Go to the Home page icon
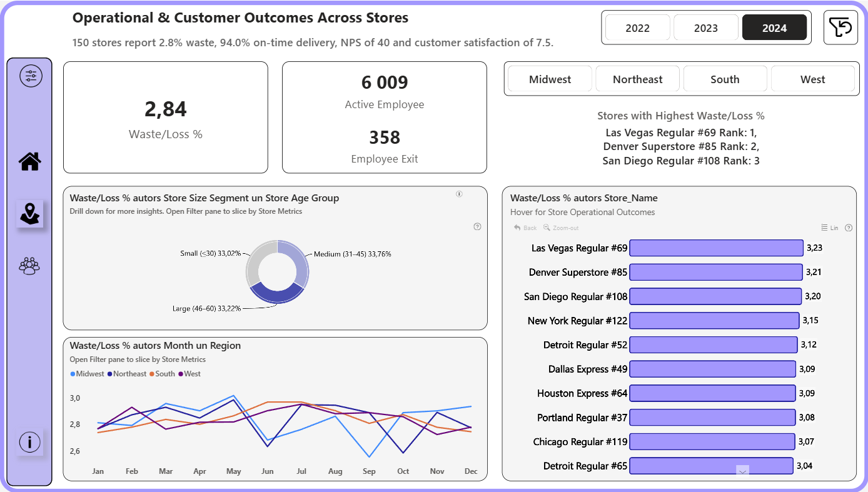Screen dimensions: 868x492 pyautogui.click(x=30, y=161)
